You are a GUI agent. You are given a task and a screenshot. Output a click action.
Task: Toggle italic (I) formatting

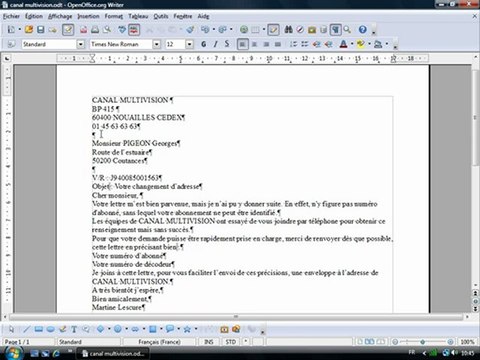[x=215, y=44]
